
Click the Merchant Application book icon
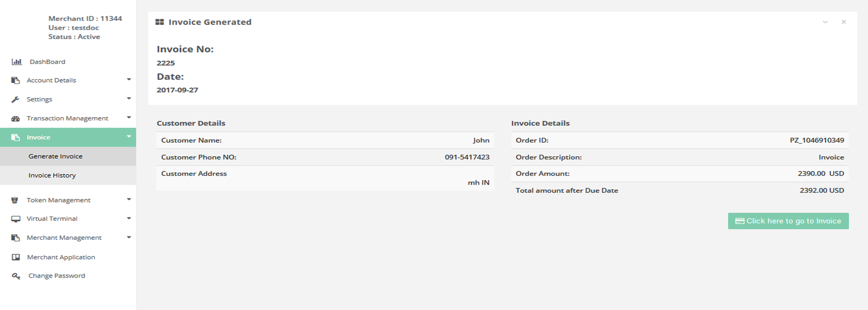pos(16,257)
